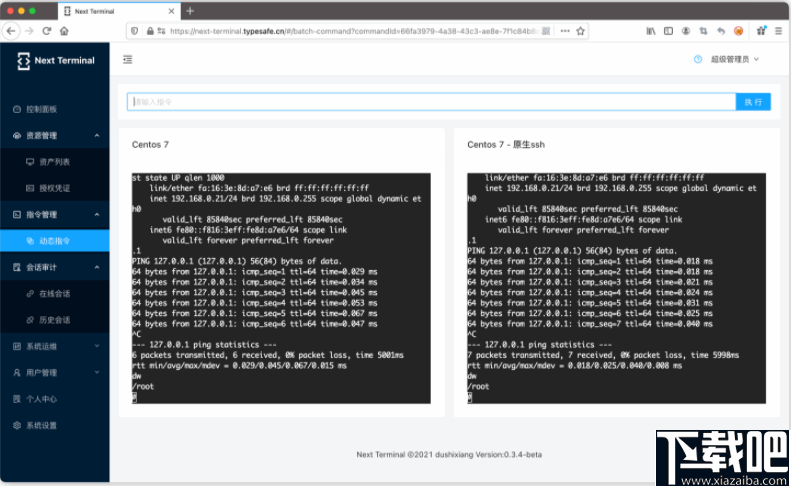This screenshot has height=486, width=791.
Task: Click the 授权凭证 card icon
Action: [x=30, y=188]
